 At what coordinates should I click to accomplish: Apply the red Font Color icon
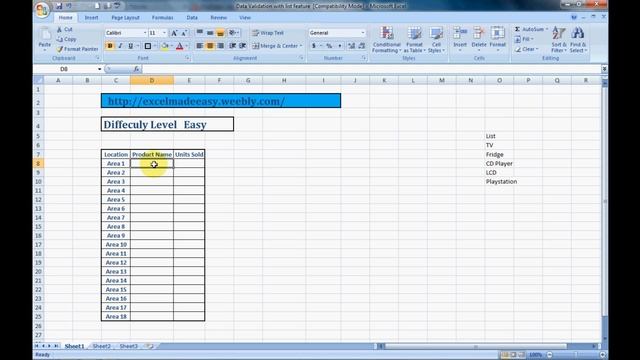(x=180, y=46)
